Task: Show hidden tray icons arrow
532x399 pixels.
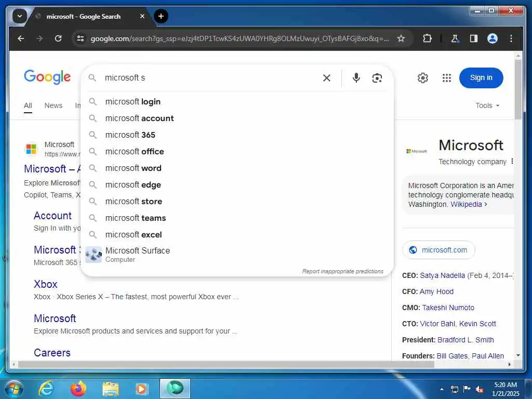Action: (442, 389)
